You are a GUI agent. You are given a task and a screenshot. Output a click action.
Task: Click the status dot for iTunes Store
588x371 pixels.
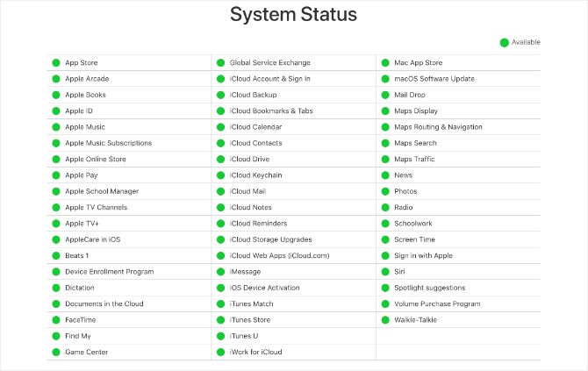221,320
